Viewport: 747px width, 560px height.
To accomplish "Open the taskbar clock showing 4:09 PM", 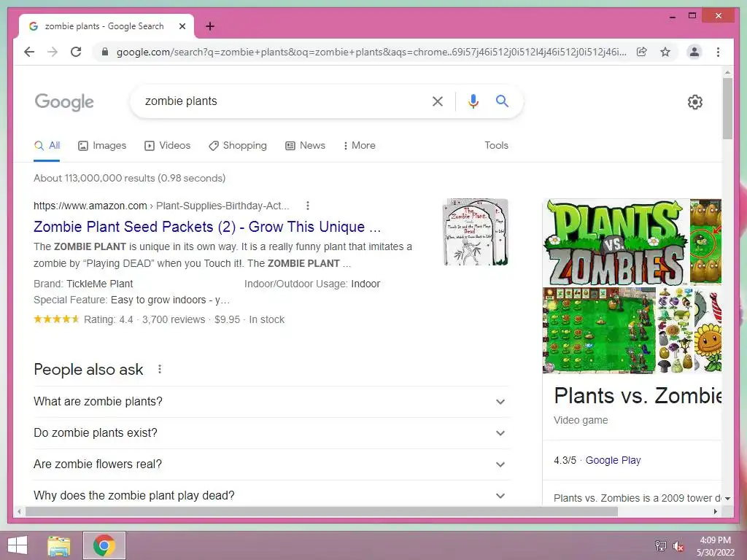I will pyautogui.click(x=715, y=546).
